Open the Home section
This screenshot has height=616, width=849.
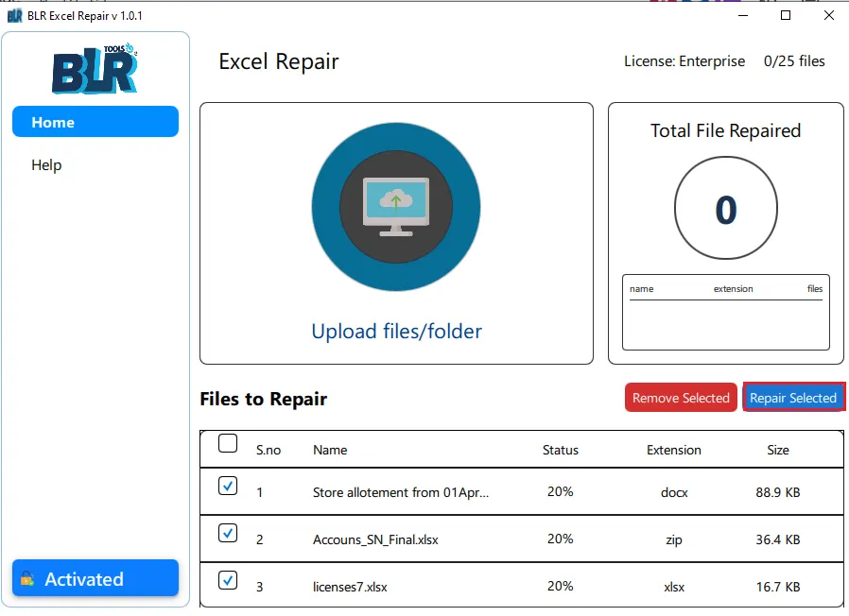95,121
